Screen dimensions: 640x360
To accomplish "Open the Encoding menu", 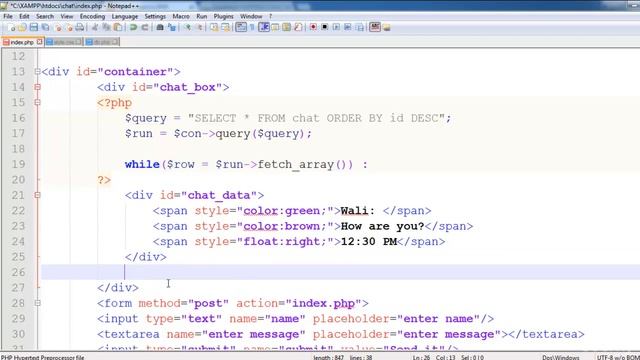I will 92,16.
